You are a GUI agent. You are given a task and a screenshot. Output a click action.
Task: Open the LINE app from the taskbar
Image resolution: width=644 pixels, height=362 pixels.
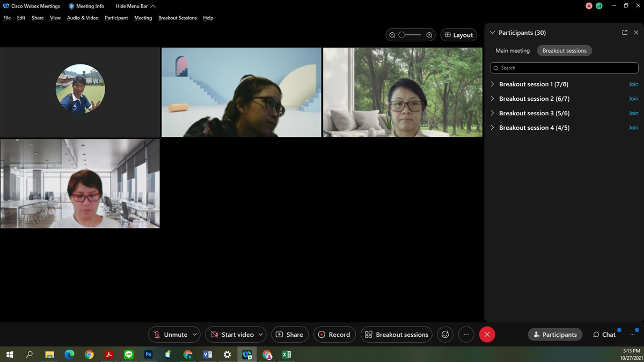(128, 354)
